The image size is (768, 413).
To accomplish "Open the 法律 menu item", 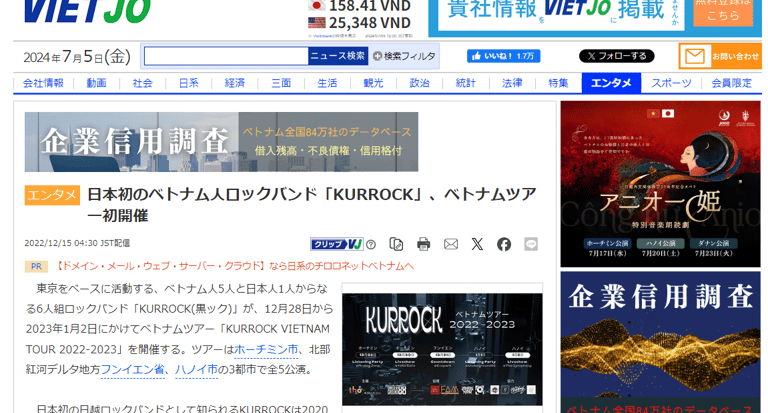I will [512, 83].
